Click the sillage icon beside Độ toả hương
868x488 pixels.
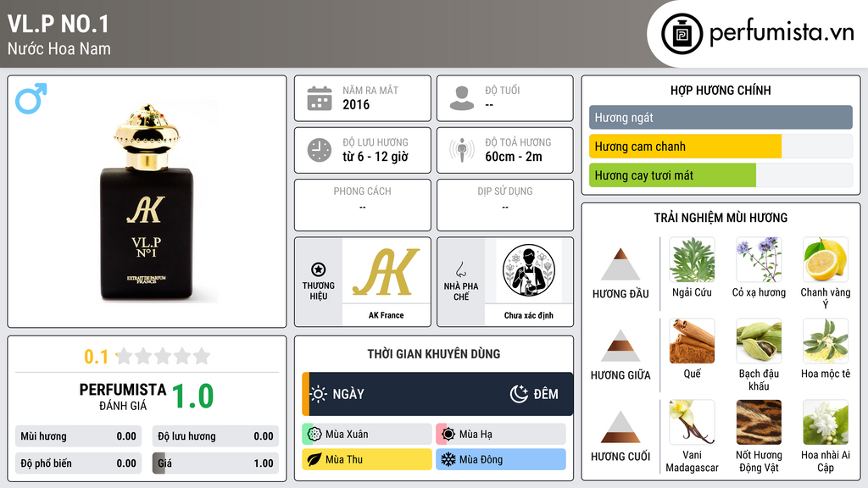point(462,150)
